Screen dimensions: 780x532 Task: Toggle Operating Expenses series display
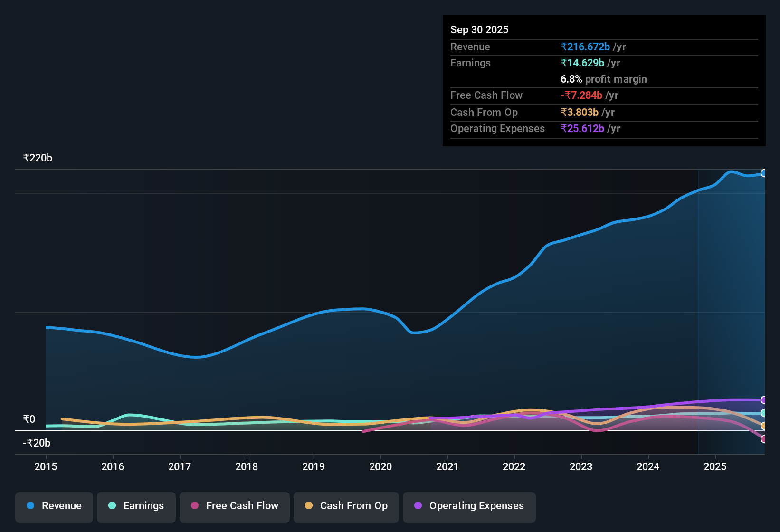tap(469, 507)
